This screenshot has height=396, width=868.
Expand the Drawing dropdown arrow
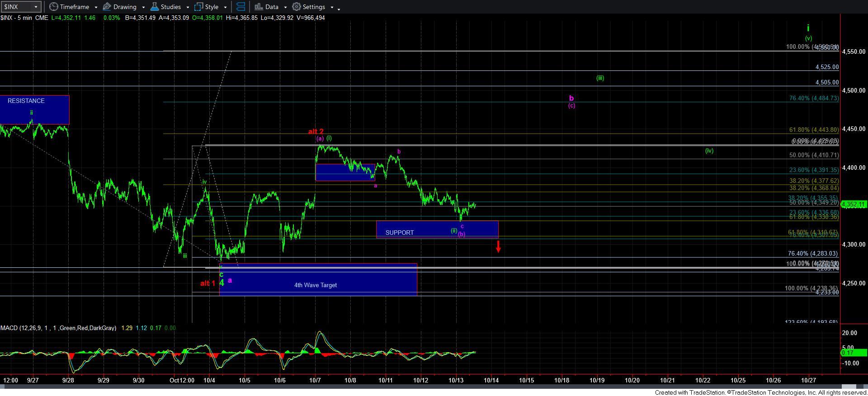pos(143,7)
